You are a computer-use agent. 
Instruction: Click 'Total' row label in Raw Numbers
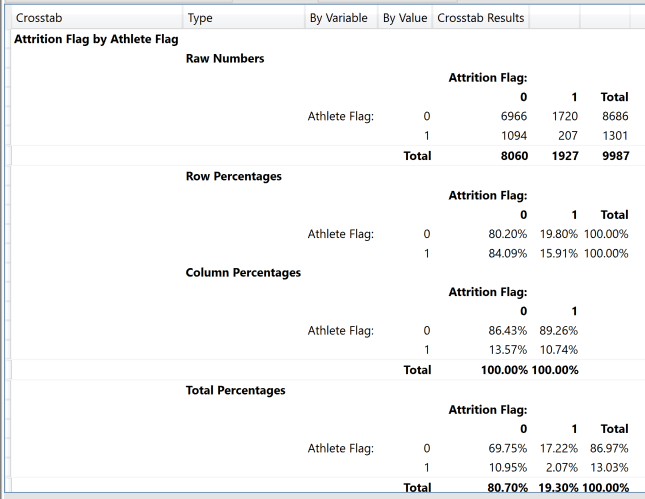pyautogui.click(x=417, y=156)
